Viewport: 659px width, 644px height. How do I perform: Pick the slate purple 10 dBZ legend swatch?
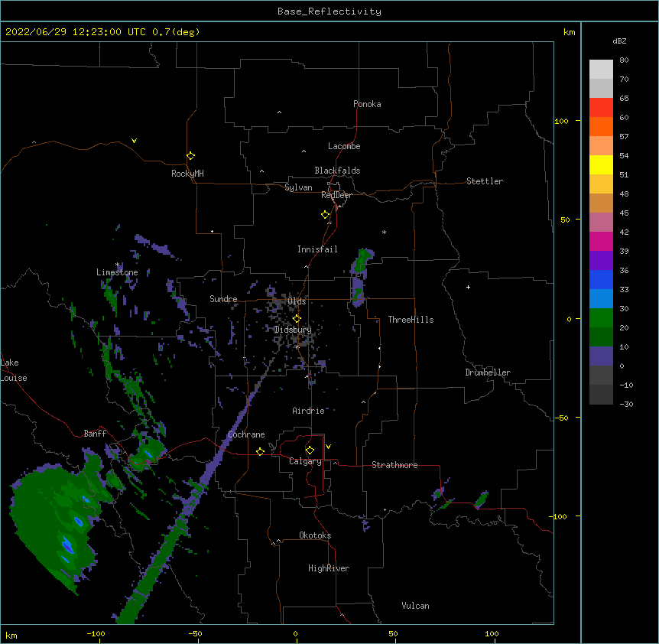click(x=601, y=356)
